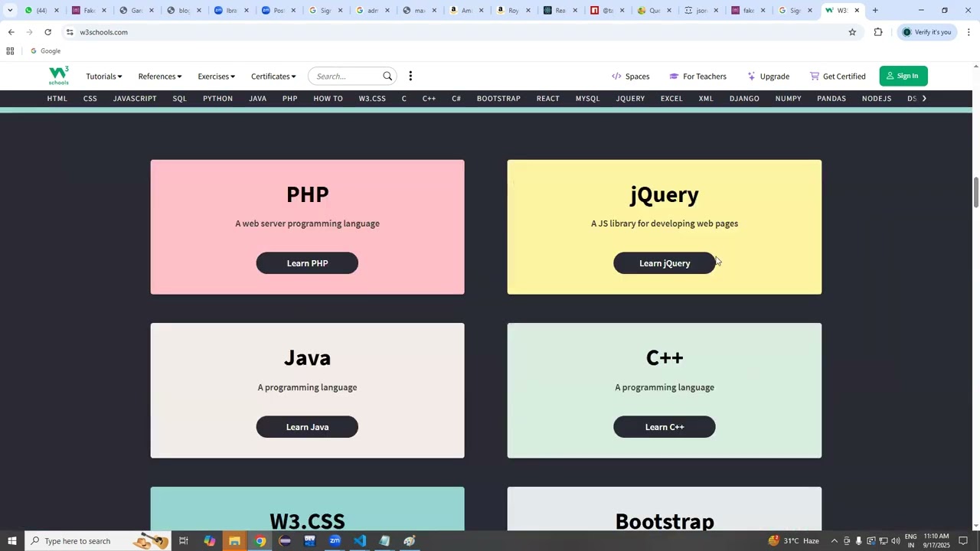Click the Learn jQuery button
This screenshot has width=980, height=551.
665,263
